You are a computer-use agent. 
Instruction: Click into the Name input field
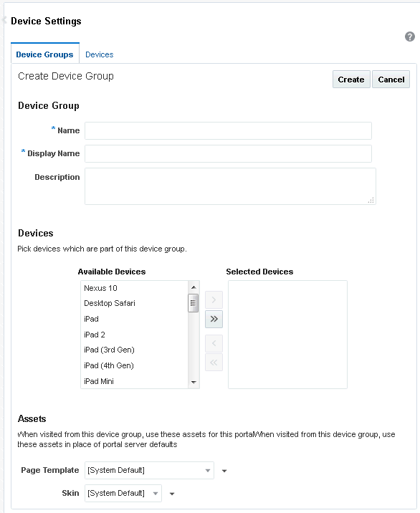point(228,130)
